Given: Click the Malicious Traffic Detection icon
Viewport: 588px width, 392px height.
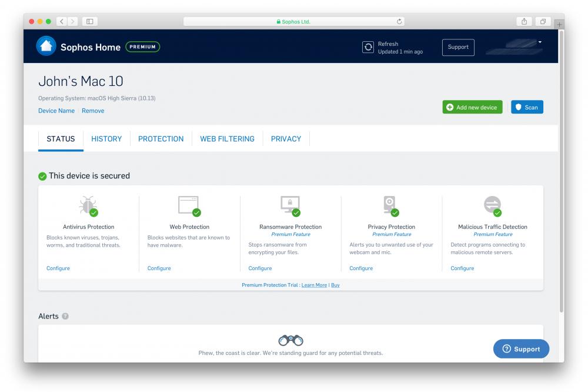Looking at the screenshot, I should coord(492,206).
